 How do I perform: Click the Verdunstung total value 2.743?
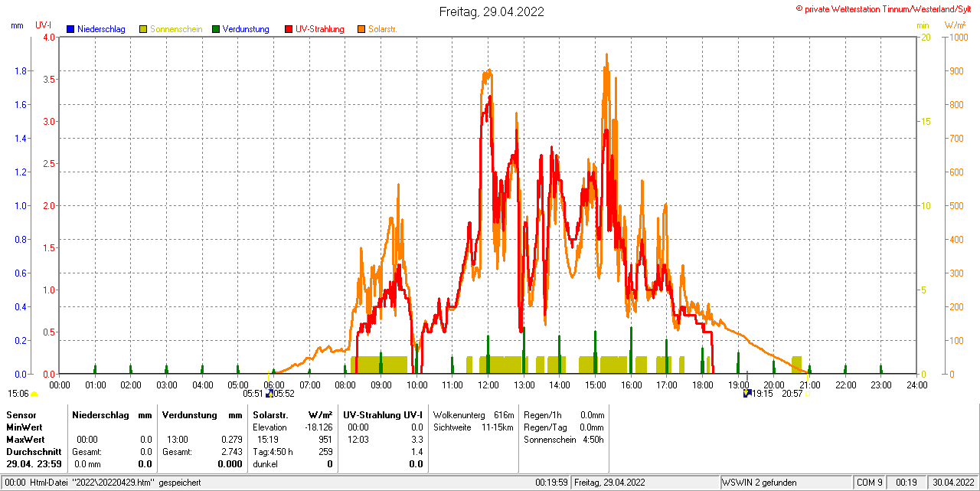tap(231, 452)
